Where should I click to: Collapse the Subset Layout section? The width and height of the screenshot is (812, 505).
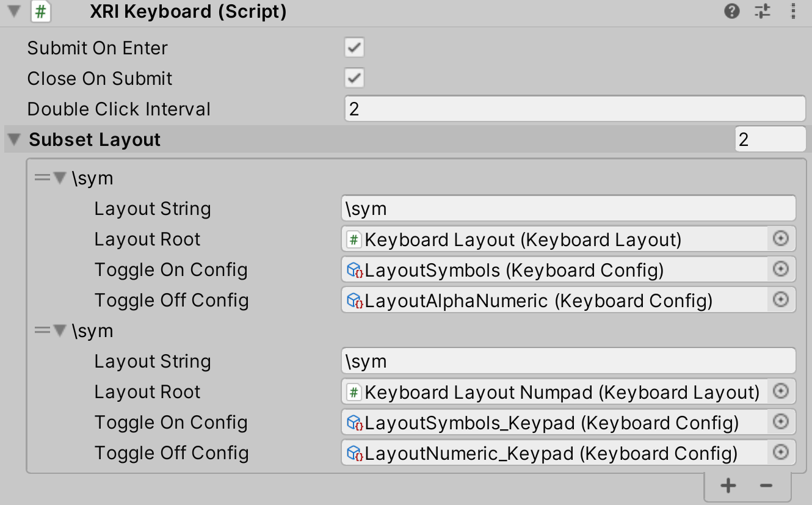13,139
